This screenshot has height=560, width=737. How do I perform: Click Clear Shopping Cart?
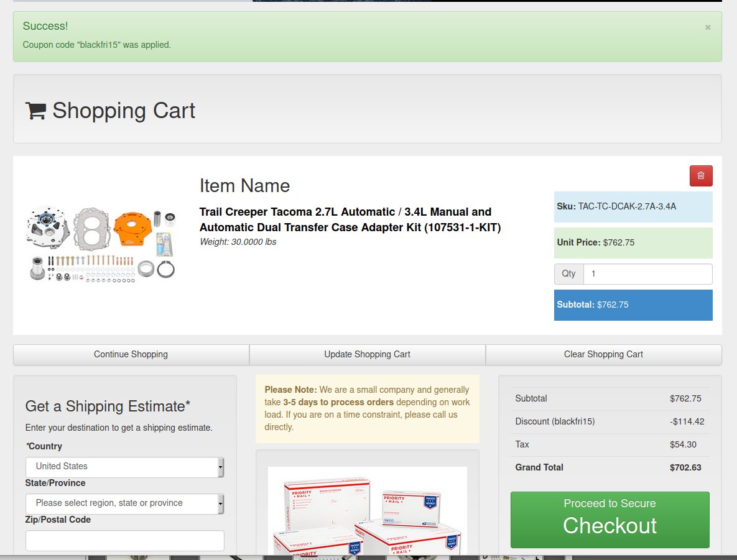[603, 355]
